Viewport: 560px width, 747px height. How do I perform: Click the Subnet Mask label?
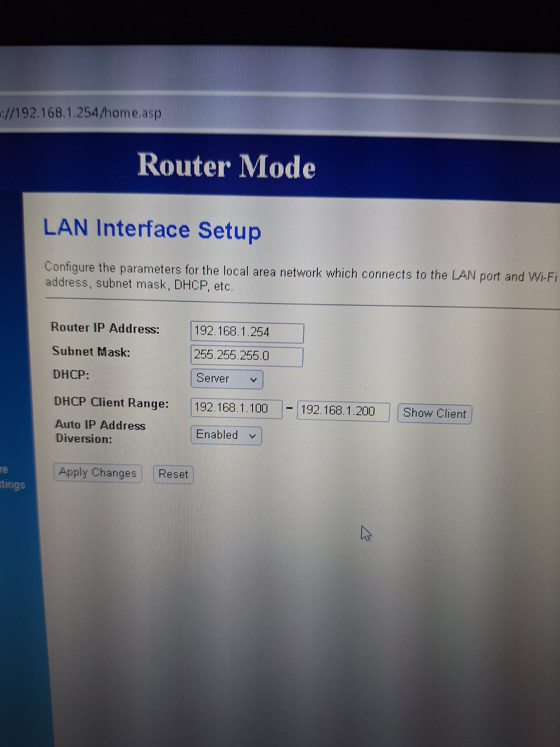[91, 352]
